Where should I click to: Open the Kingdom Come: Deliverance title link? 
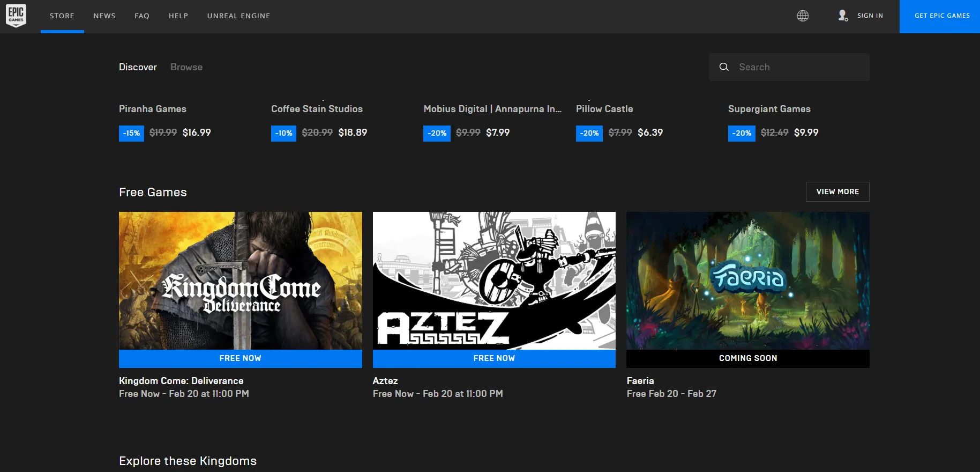pos(181,381)
